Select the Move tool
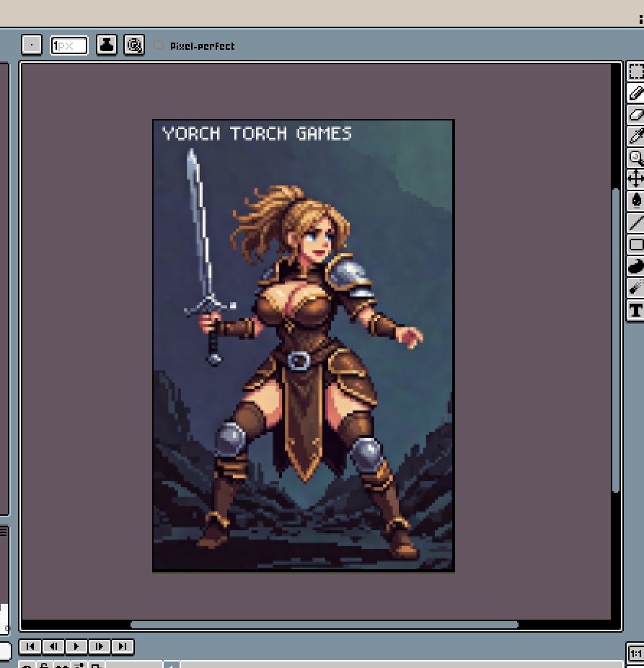Screen dimensions: 644x668 coord(635,179)
